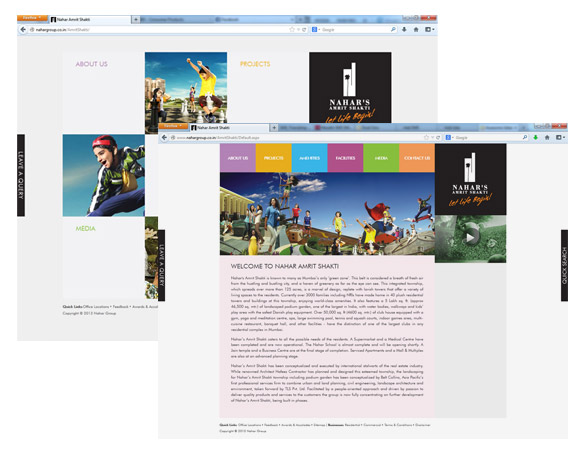Image resolution: width=579 pixels, height=450 pixels.
Task: Open Firefox menu button in rear window
Action: [32, 18]
